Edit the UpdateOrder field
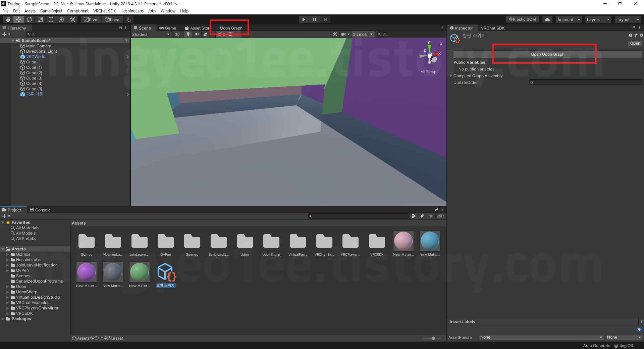Image resolution: width=644 pixels, height=349 pixels. coord(586,83)
